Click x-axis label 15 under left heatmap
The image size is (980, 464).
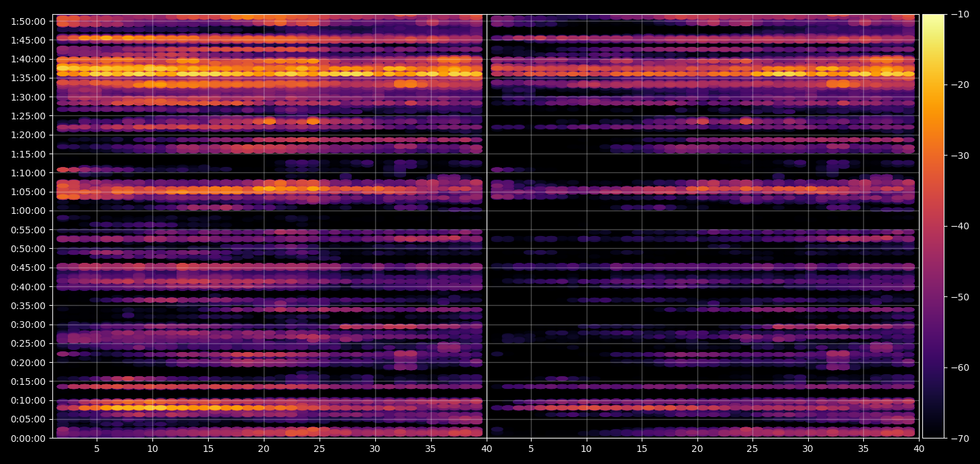(x=208, y=449)
